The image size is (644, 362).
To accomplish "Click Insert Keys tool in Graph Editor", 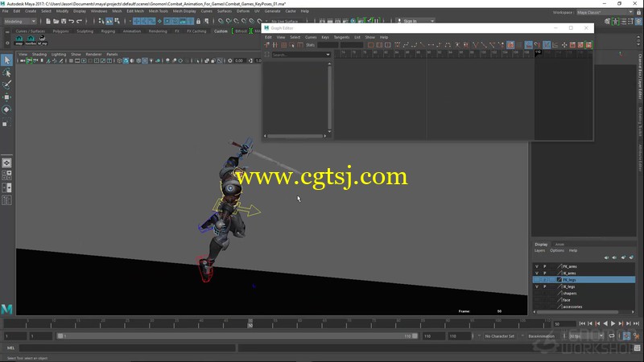I will (x=275, y=45).
